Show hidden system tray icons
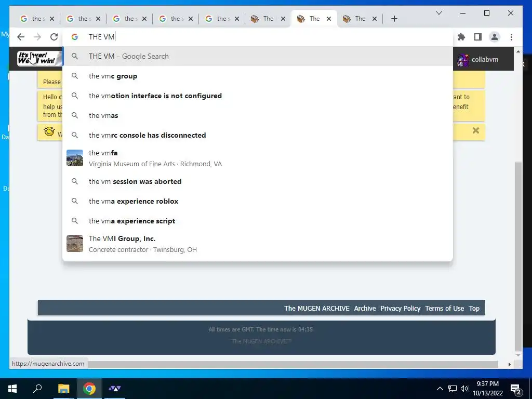 (x=440, y=389)
